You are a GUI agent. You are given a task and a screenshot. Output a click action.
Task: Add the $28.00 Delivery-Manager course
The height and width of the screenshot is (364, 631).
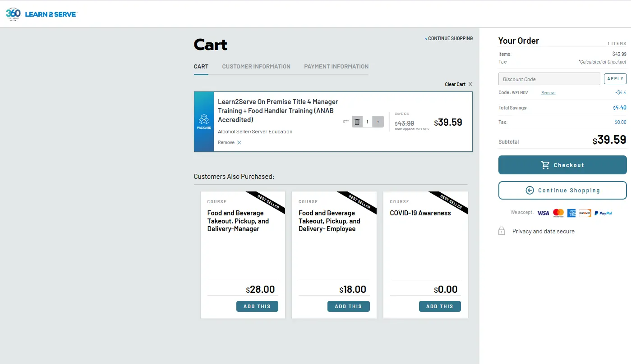tap(257, 306)
